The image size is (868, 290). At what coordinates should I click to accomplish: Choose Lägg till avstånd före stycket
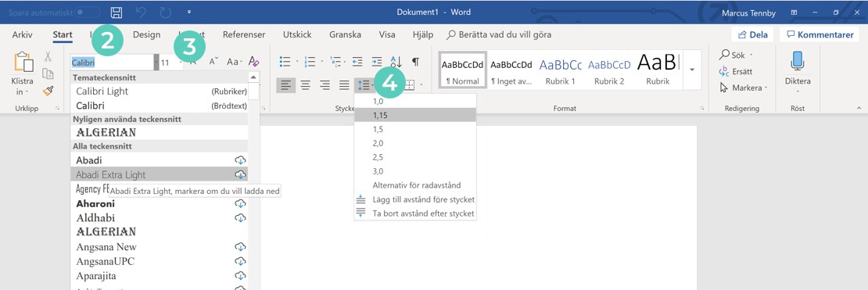[415, 199]
